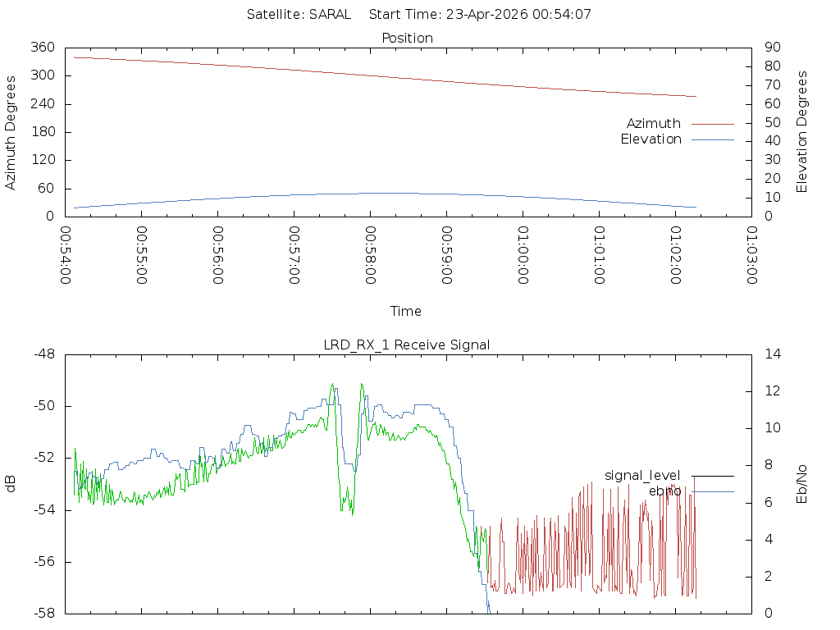Select the ebno legend entry

(664, 491)
